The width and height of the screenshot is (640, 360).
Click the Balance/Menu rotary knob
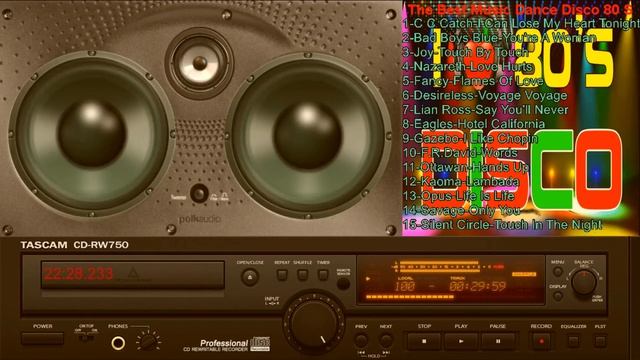click(584, 282)
